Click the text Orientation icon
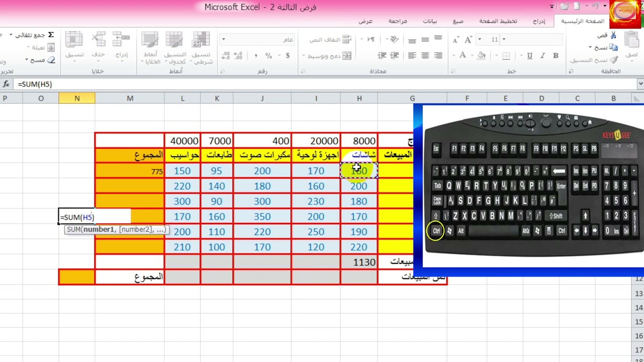The image size is (644, 362). click(x=394, y=39)
